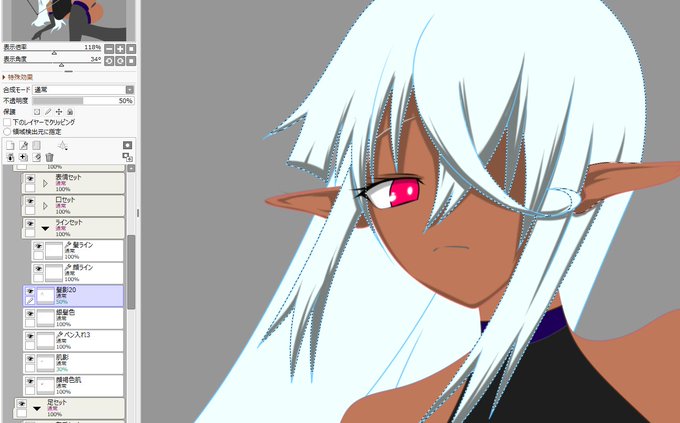The height and width of the screenshot is (423, 680).
Task: Toggle the link box under the 肌影 layer eye
Action: 30,368
